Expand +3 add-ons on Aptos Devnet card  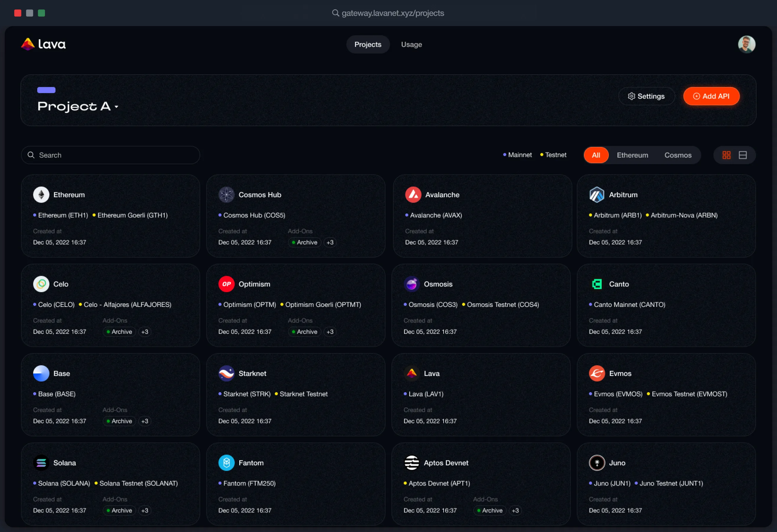pyautogui.click(x=515, y=511)
